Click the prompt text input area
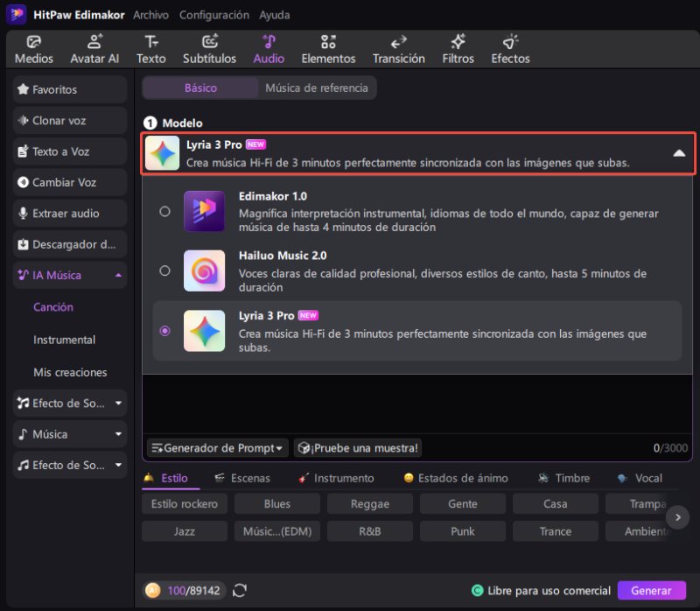 point(417,404)
